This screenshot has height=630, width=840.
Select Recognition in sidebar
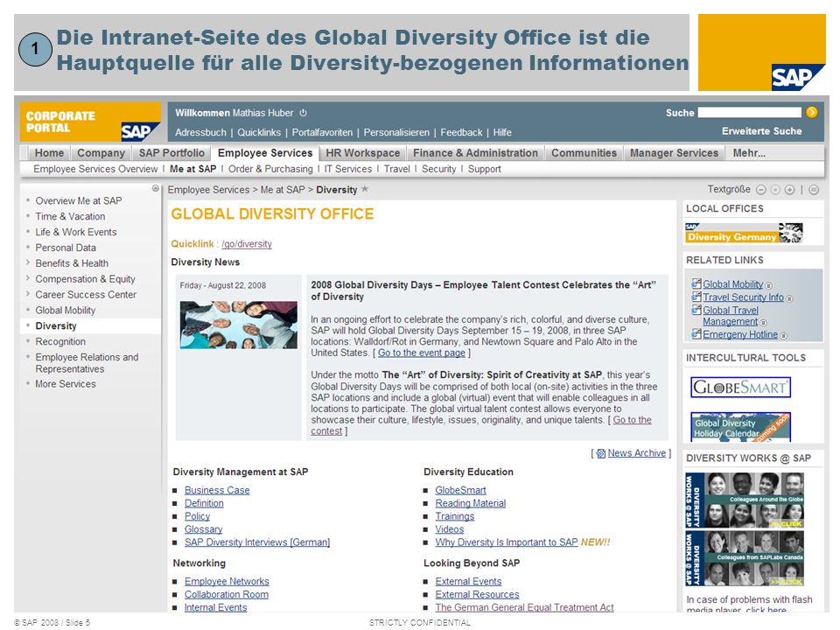(x=60, y=342)
